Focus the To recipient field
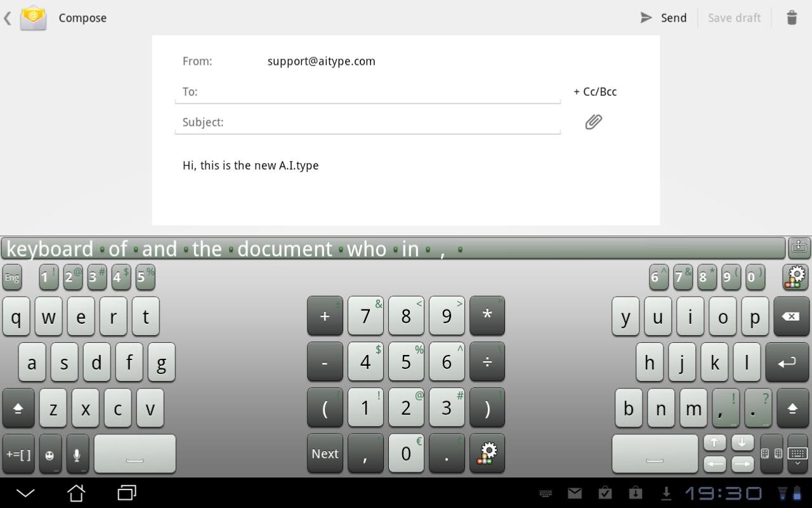 (x=368, y=91)
